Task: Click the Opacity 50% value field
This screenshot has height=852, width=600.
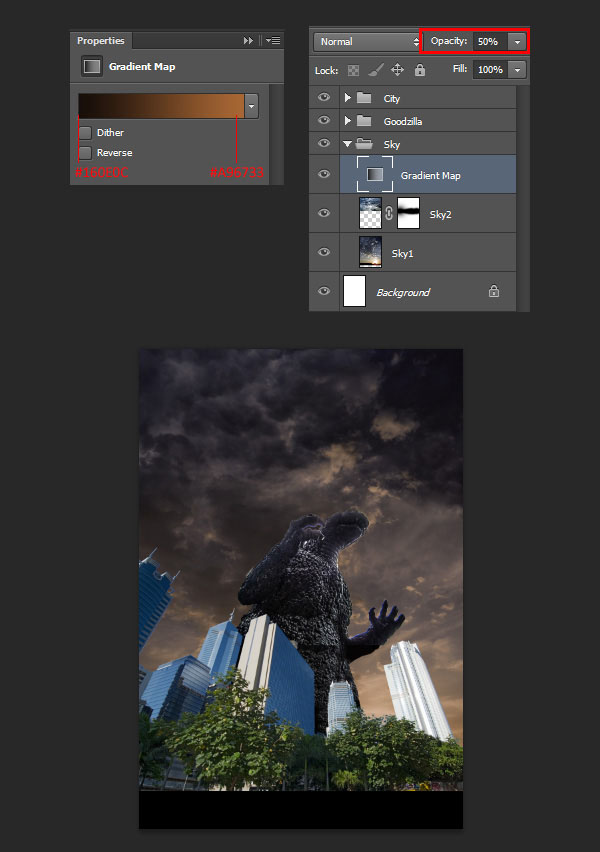Action: click(x=490, y=42)
